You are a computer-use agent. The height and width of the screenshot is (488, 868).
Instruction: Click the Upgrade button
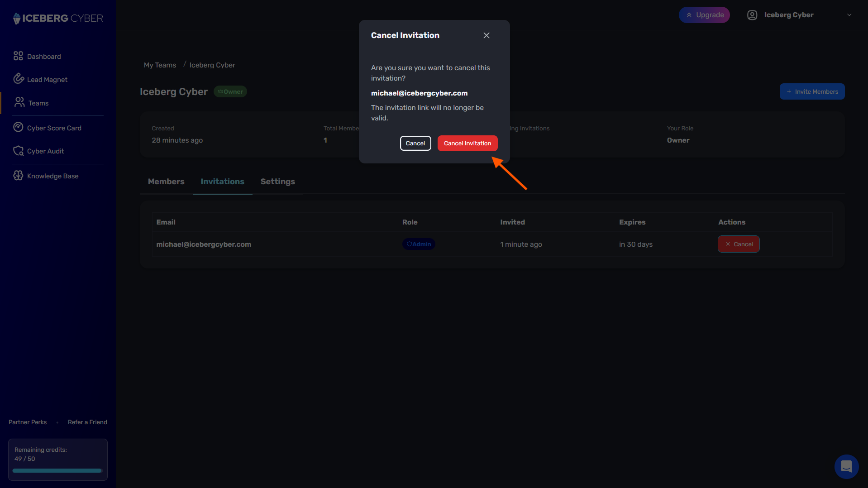click(704, 15)
